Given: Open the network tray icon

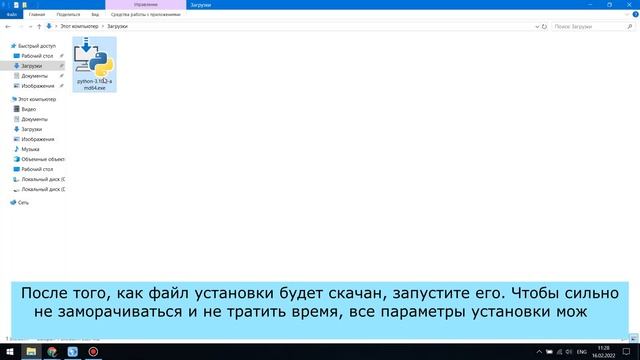Looking at the screenshot, I should pos(560,352).
